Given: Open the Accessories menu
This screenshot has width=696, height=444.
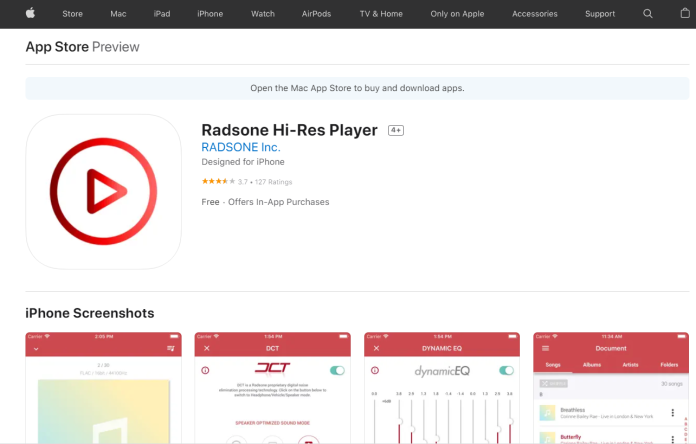Looking at the screenshot, I should pos(535,14).
